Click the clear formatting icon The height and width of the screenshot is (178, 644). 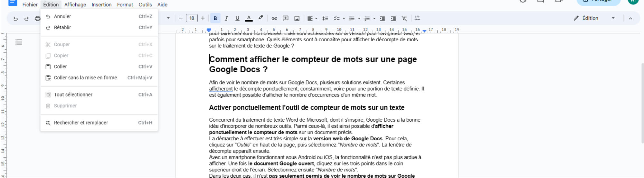[404, 18]
